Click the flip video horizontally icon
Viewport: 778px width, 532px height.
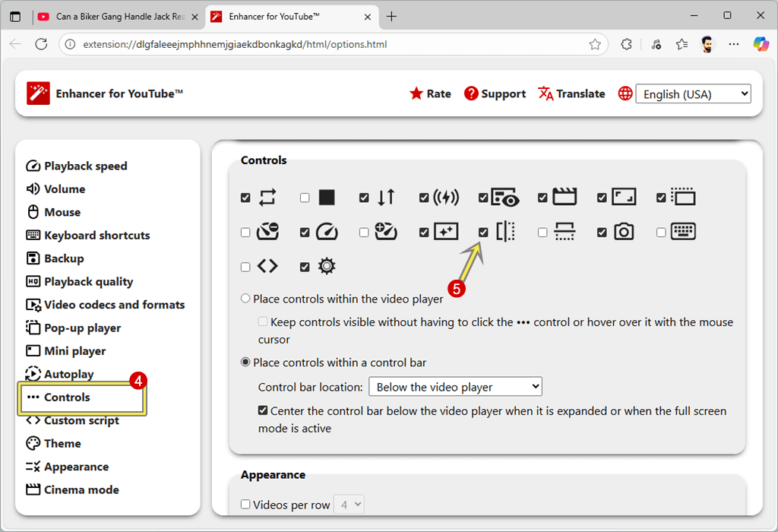505,232
